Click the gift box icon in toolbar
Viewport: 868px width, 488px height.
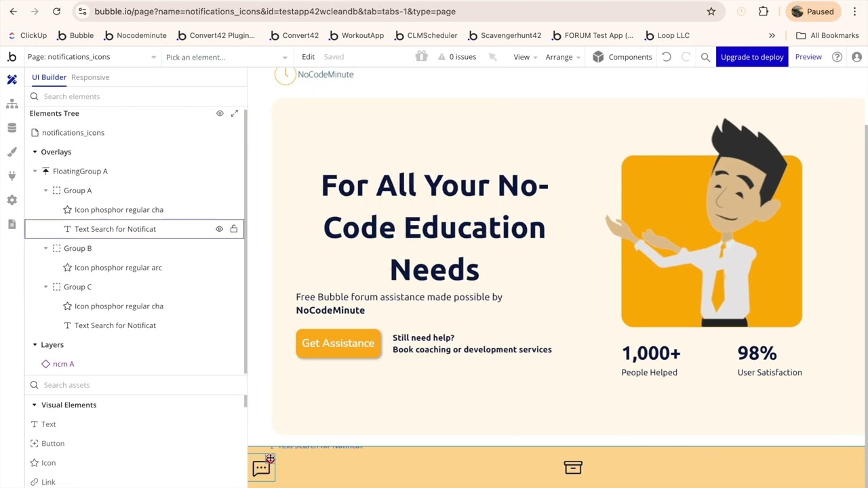[x=422, y=57]
